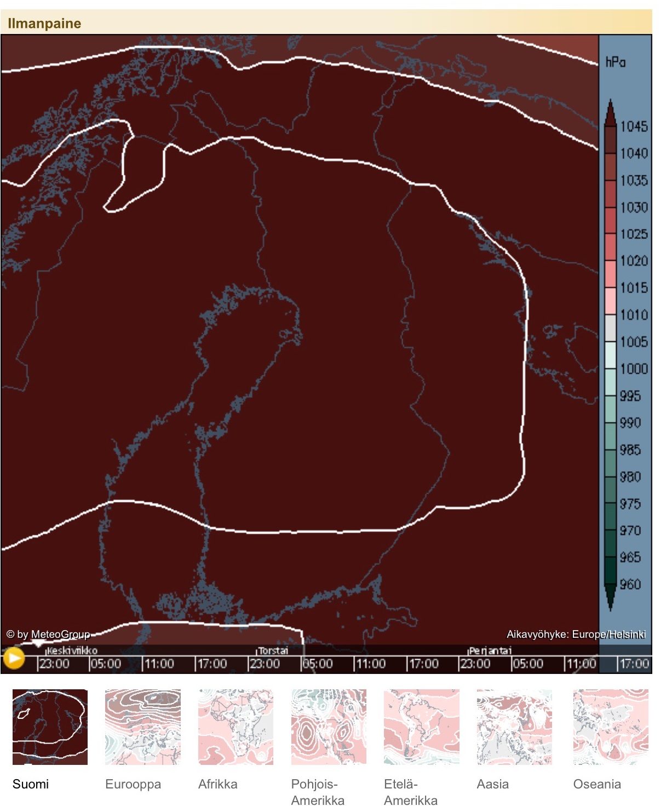Click the white current-time pointer on timeline

tap(38, 643)
